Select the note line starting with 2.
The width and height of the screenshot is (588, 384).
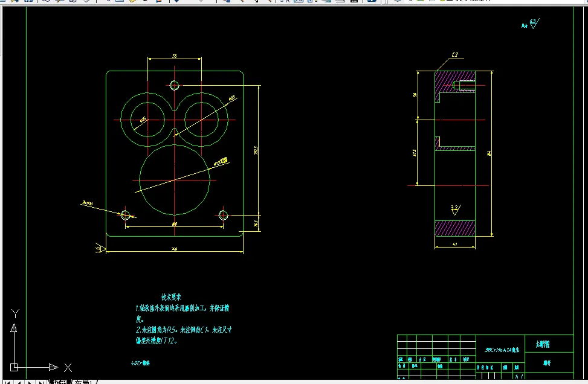184,330
